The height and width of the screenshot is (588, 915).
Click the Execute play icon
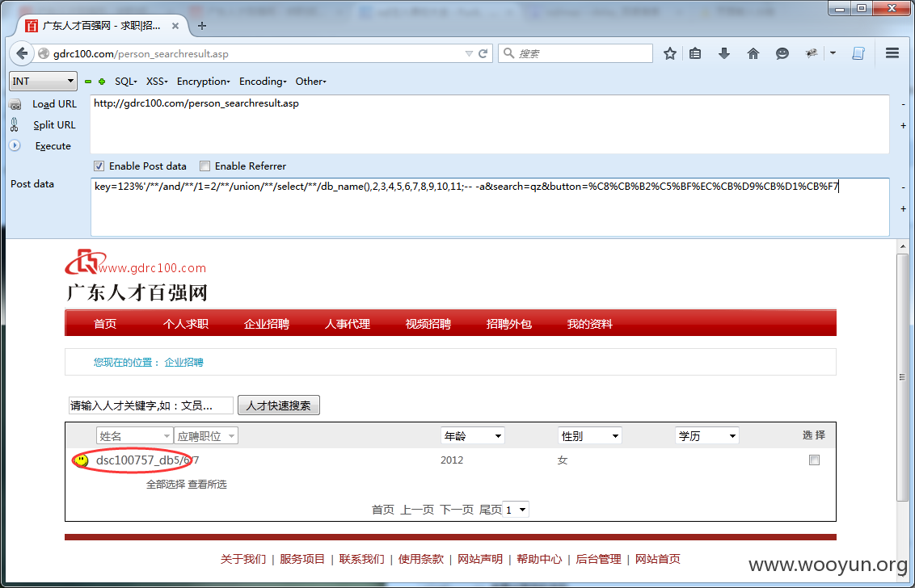(15, 146)
